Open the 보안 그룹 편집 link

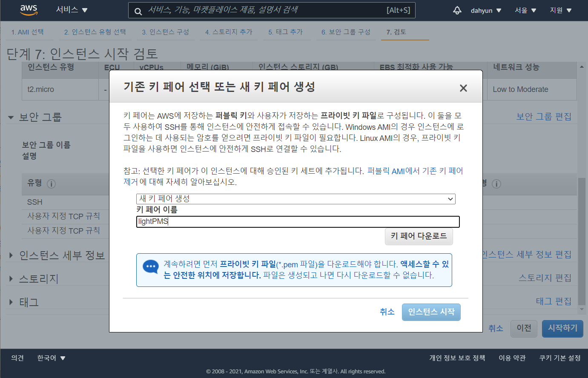click(544, 117)
